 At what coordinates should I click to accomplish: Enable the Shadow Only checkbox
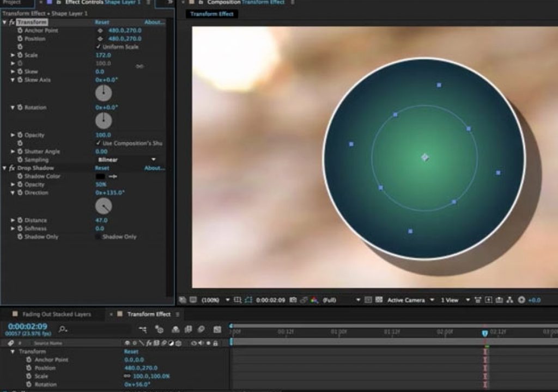coord(98,237)
